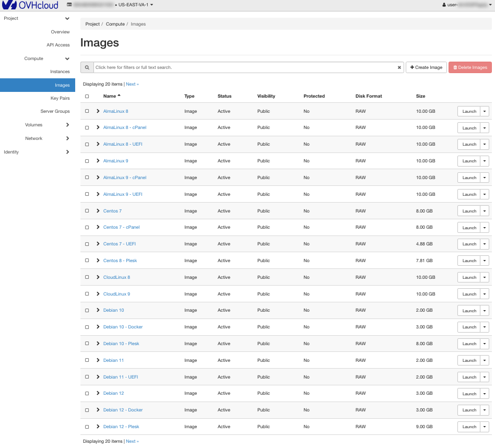Expand the Debian 10 - Docker row
This screenshot has width=495, height=448.
point(98,327)
